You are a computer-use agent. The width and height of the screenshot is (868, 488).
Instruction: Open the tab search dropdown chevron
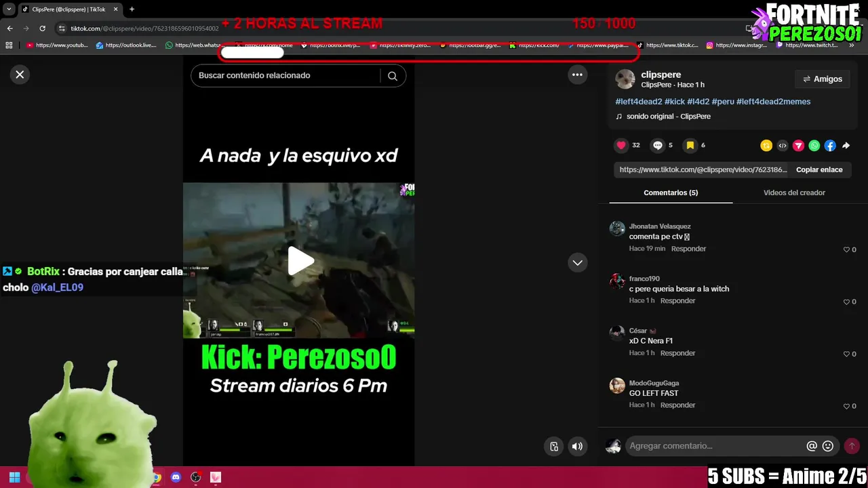point(9,9)
